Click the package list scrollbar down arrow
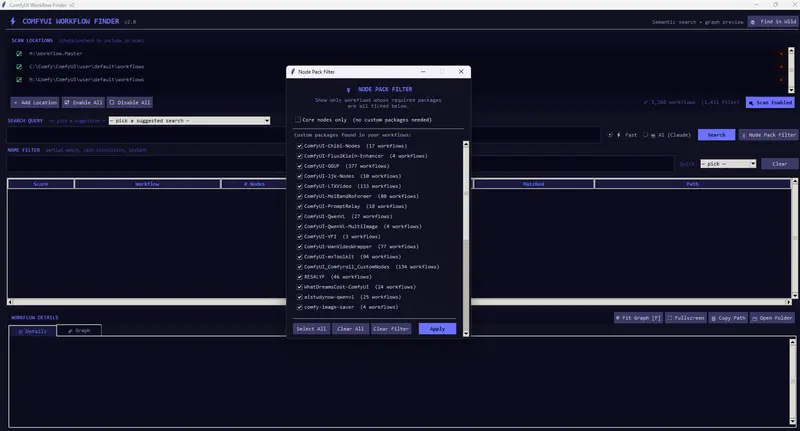The width and height of the screenshot is (800, 431). (x=466, y=334)
